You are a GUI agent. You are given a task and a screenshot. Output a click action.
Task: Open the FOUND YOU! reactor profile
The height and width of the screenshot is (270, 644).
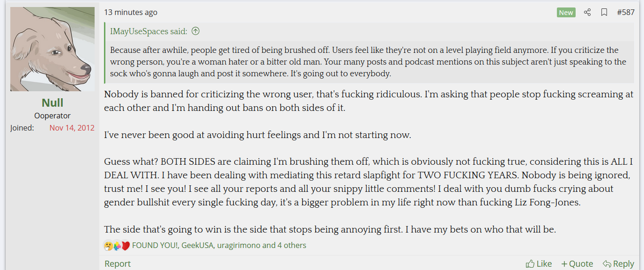pos(155,245)
